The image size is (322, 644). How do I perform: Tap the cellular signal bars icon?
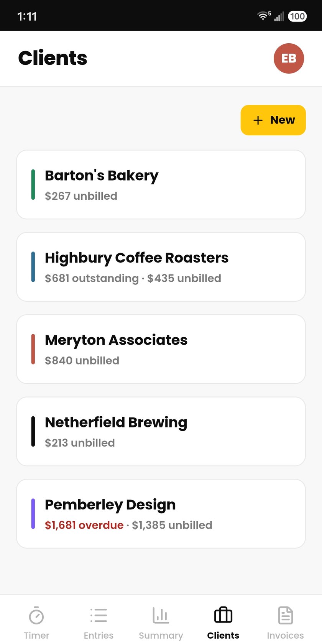coord(279,16)
